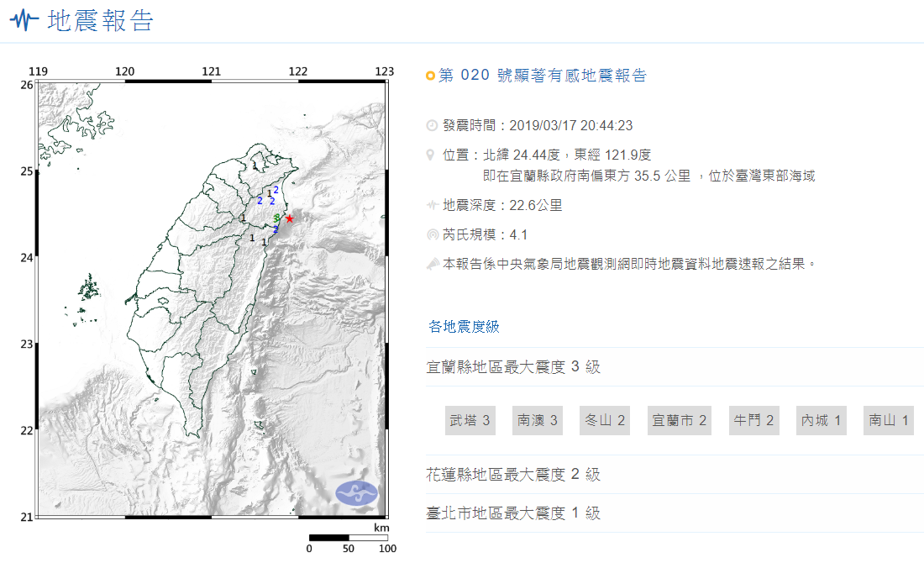
Task: Click the pin icon before 本報告係中央氣象局
Action: coord(432,264)
